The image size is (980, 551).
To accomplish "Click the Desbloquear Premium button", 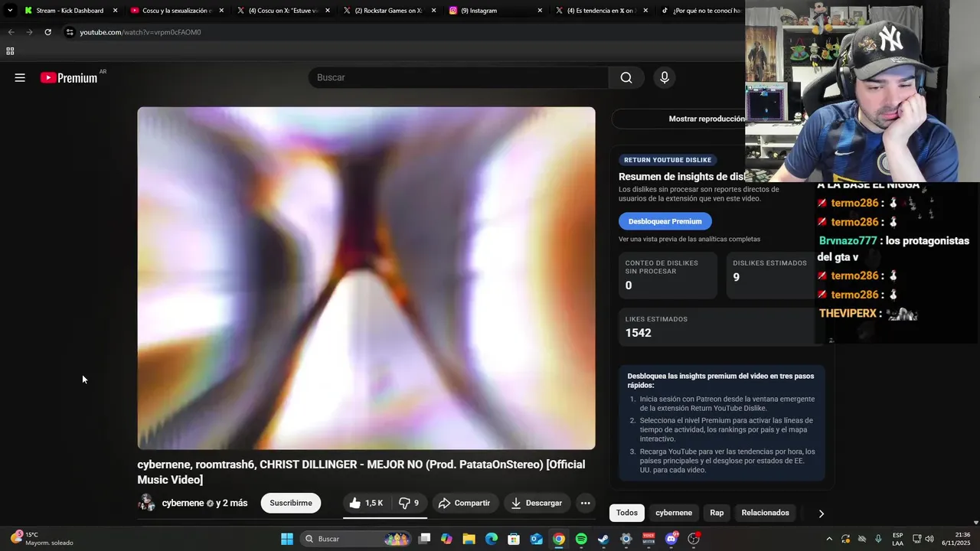I will click(x=665, y=221).
